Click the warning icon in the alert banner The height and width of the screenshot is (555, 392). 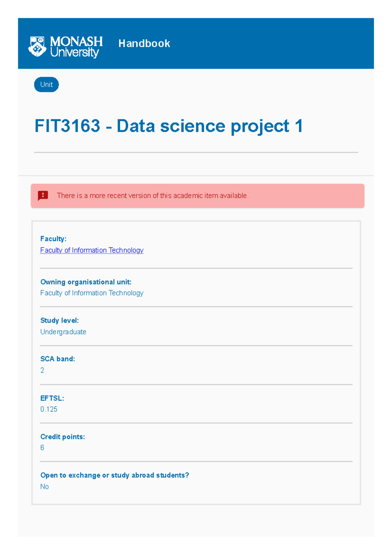tap(42, 195)
